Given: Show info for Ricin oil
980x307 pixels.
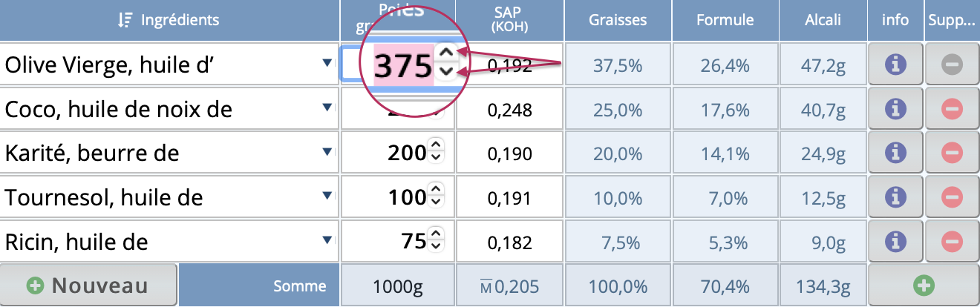Looking at the screenshot, I should click(896, 241).
